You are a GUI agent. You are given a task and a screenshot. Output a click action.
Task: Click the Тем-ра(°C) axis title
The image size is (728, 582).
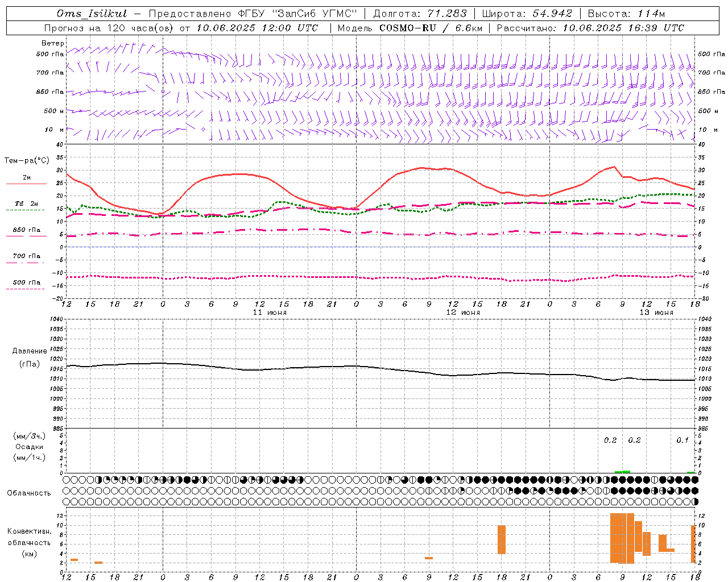[27, 160]
